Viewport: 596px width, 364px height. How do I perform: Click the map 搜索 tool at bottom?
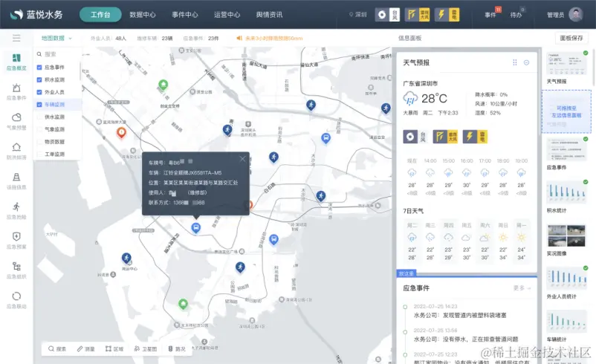[x=57, y=349]
